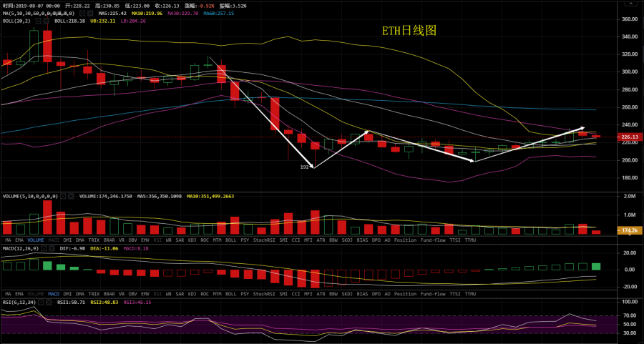
Task: Switch to the EMA tab below MACD panel
Action: (19, 294)
